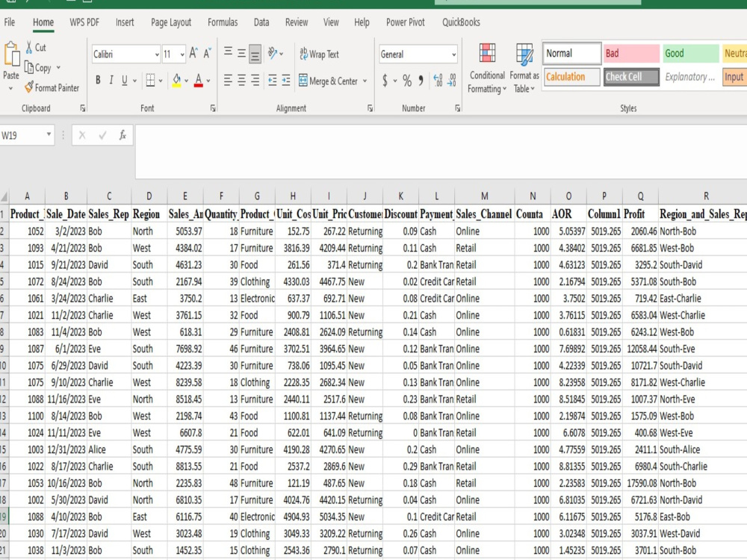Open the Alignment group dialog launcher
747x560 pixels.
click(x=371, y=108)
